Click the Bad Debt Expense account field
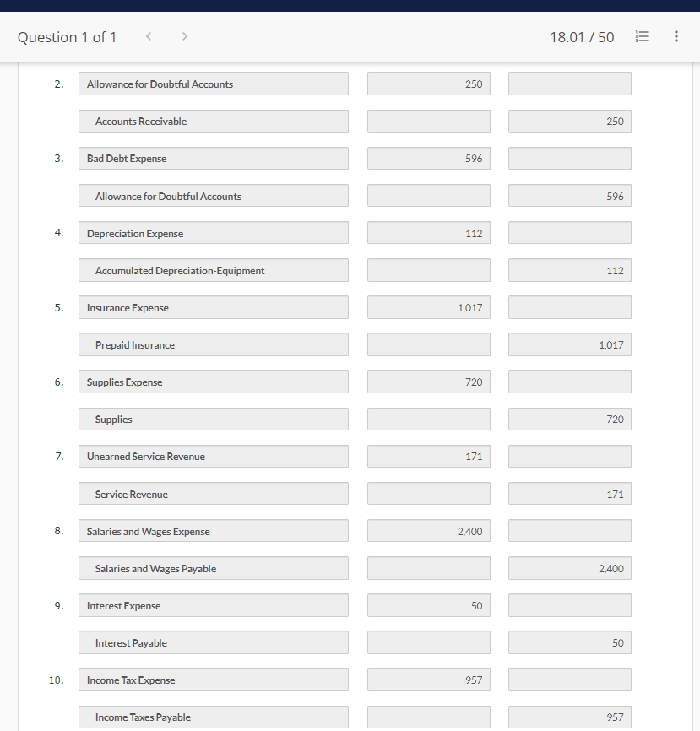The image size is (700, 731). (x=213, y=158)
